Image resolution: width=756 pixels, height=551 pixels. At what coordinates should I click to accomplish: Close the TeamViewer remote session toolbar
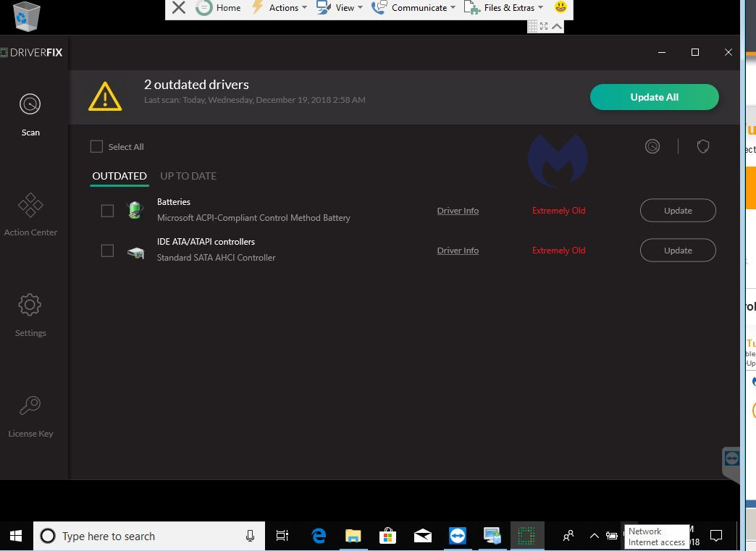tap(178, 8)
